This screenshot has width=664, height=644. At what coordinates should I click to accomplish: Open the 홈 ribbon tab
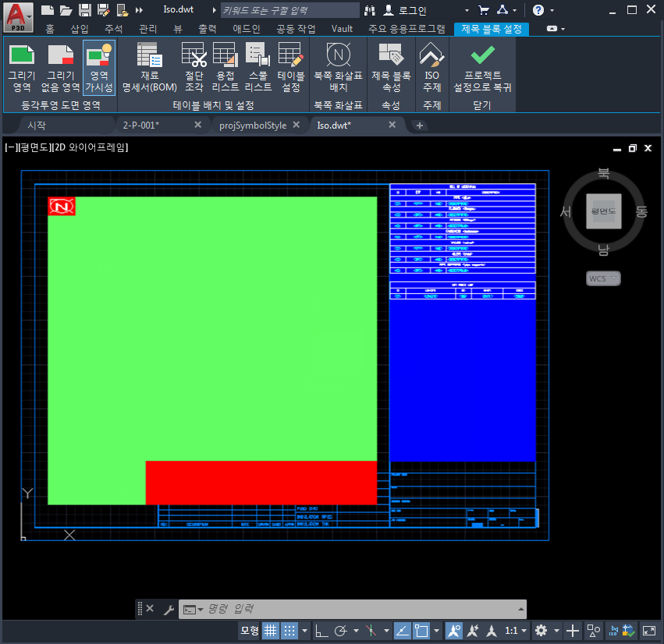(50, 29)
